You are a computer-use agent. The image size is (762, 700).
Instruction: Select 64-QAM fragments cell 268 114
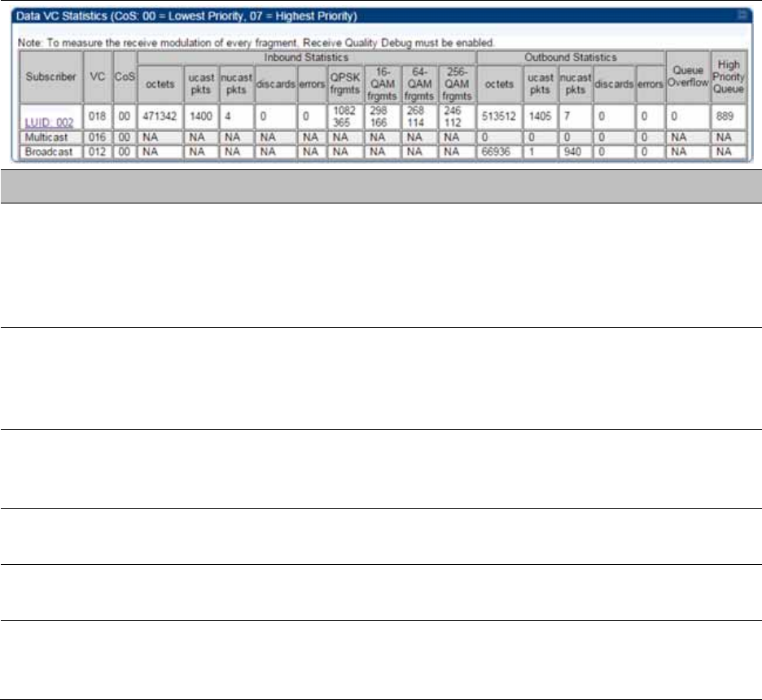coord(419,116)
